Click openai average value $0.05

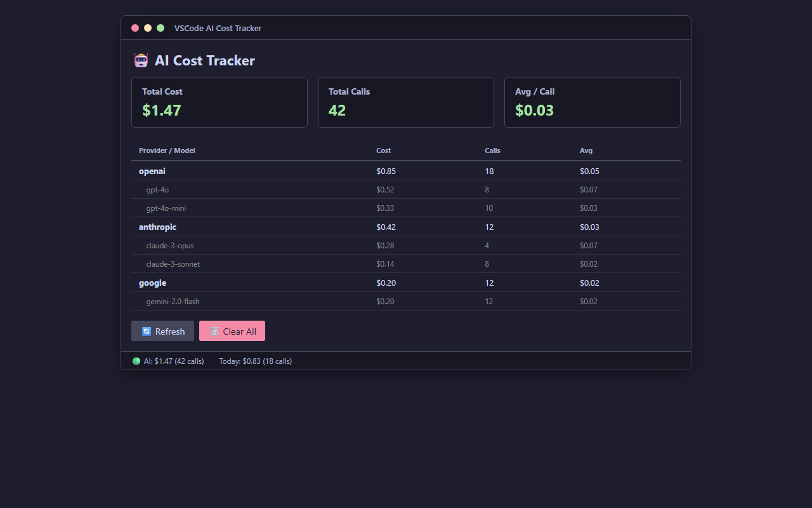589,171
